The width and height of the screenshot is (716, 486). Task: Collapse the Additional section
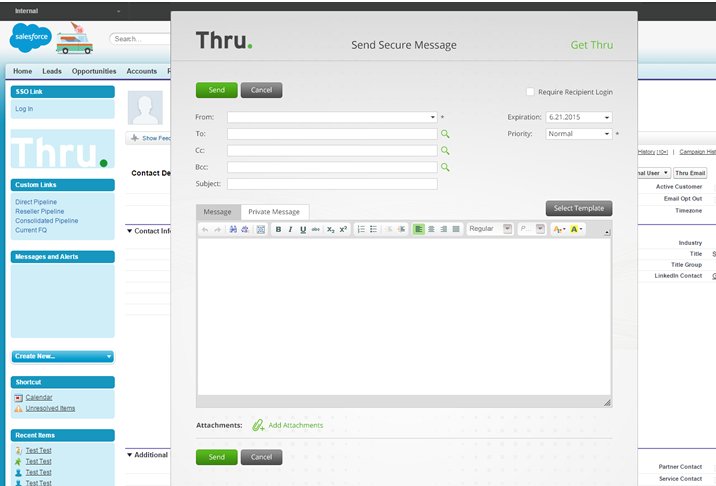130,455
